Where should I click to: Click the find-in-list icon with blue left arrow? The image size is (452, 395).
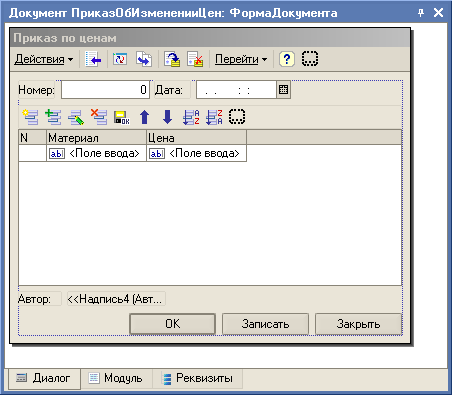coord(93,59)
